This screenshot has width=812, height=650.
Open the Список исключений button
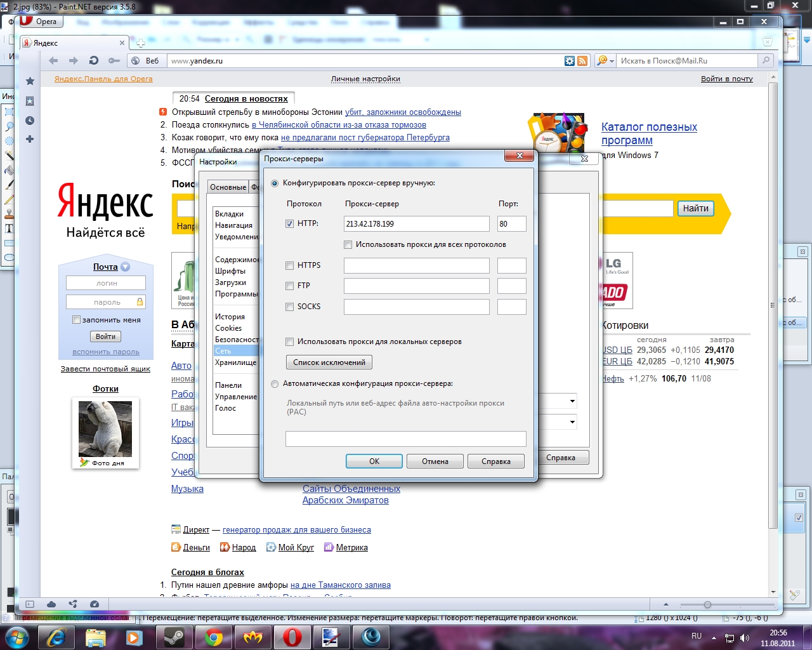pyautogui.click(x=329, y=362)
